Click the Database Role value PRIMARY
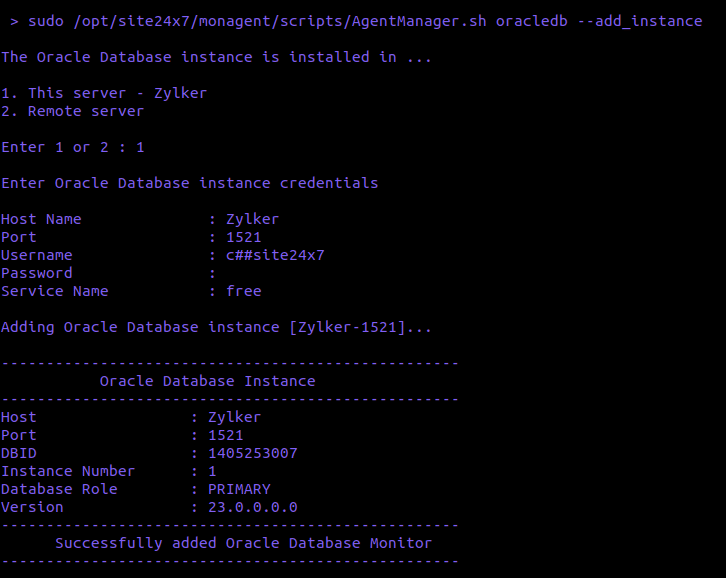The height and width of the screenshot is (578, 726). coord(239,489)
